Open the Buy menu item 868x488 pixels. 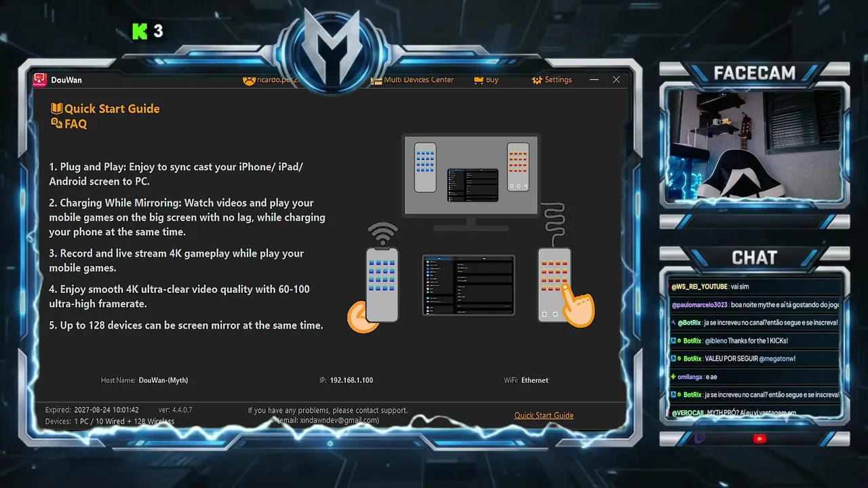492,80
